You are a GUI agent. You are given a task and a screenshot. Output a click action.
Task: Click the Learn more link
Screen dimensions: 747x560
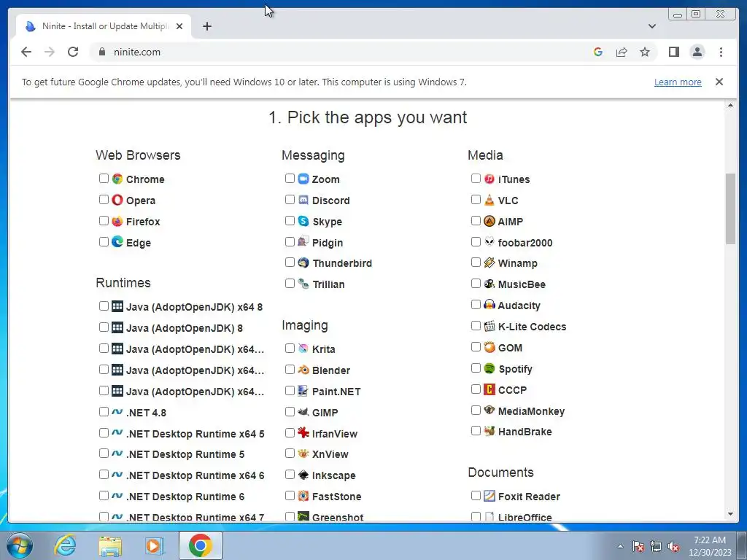tap(678, 82)
